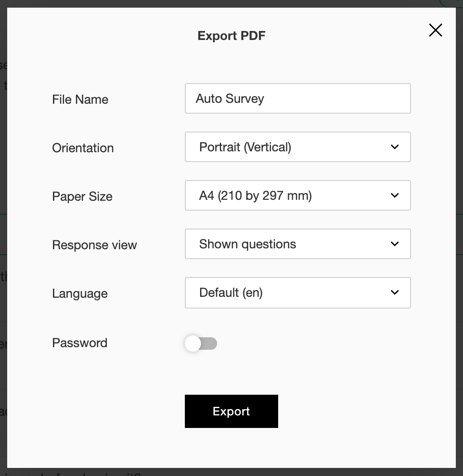
Task: Click the chevron arrow beside Default (en)
Action: click(395, 292)
